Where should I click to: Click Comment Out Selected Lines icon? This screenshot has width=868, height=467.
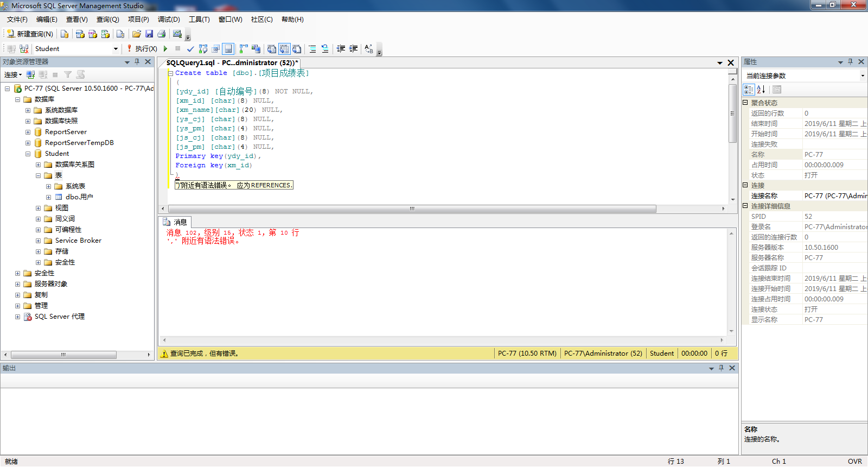[x=312, y=49]
